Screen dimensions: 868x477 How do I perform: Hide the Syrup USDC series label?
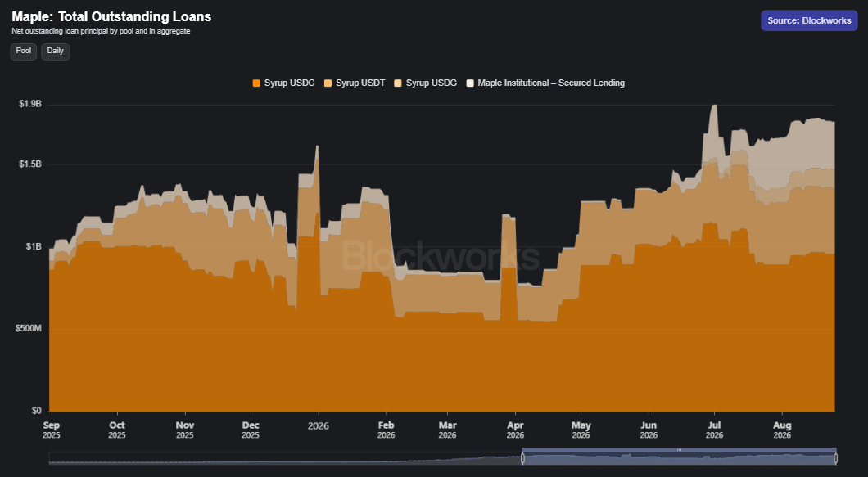290,83
